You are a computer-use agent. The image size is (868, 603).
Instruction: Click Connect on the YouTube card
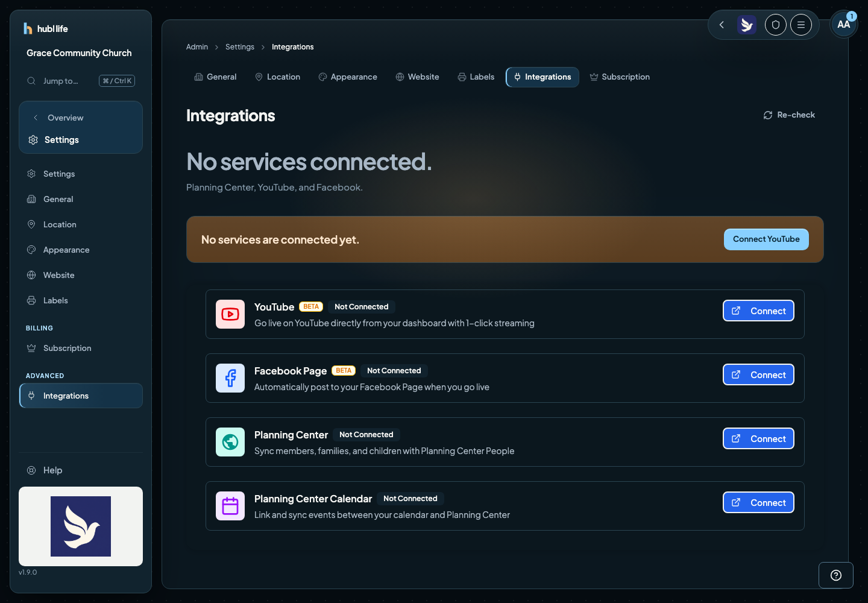758,311
